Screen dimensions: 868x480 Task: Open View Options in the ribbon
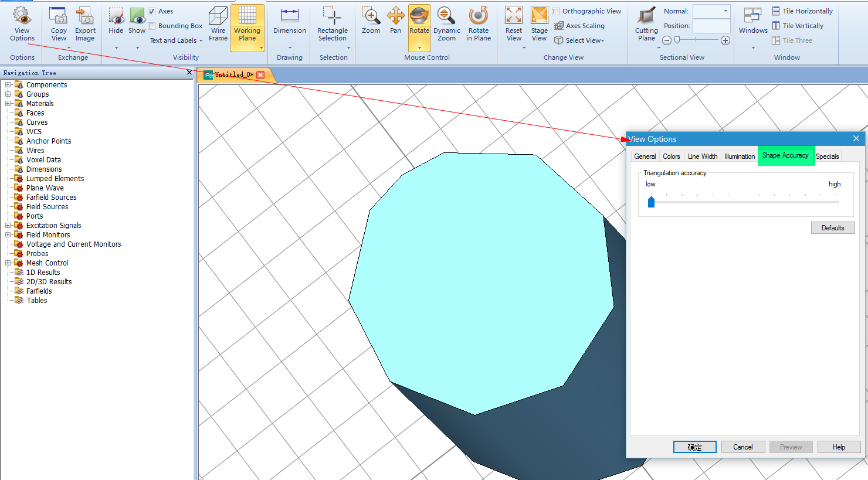coord(22,24)
